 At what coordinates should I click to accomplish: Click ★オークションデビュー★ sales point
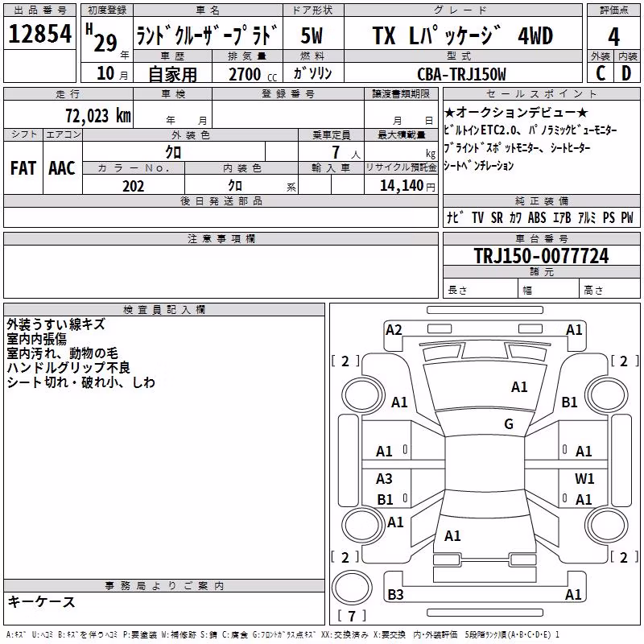(x=516, y=112)
